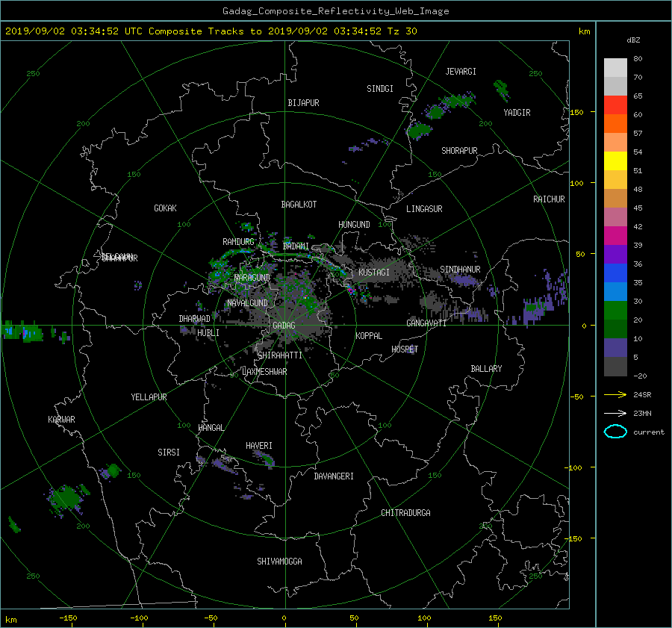672x628 pixels.
Task: Click the GADAG radar center label
Action: [x=284, y=326]
